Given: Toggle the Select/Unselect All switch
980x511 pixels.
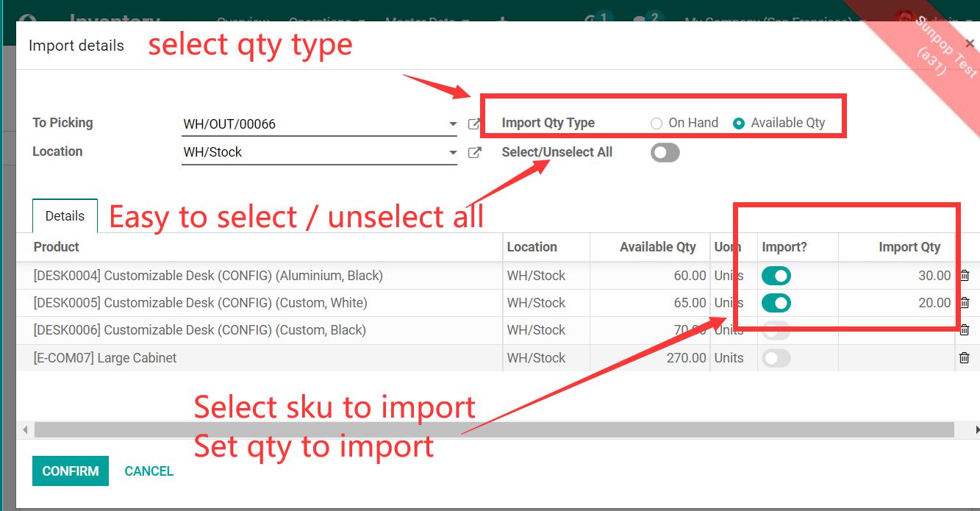Looking at the screenshot, I should (x=665, y=153).
